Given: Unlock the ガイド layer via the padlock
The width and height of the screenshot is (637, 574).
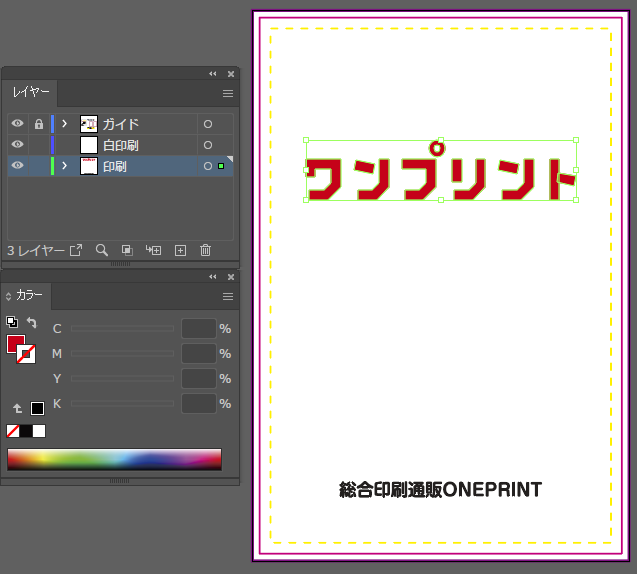Looking at the screenshot, I should [38, 124].
